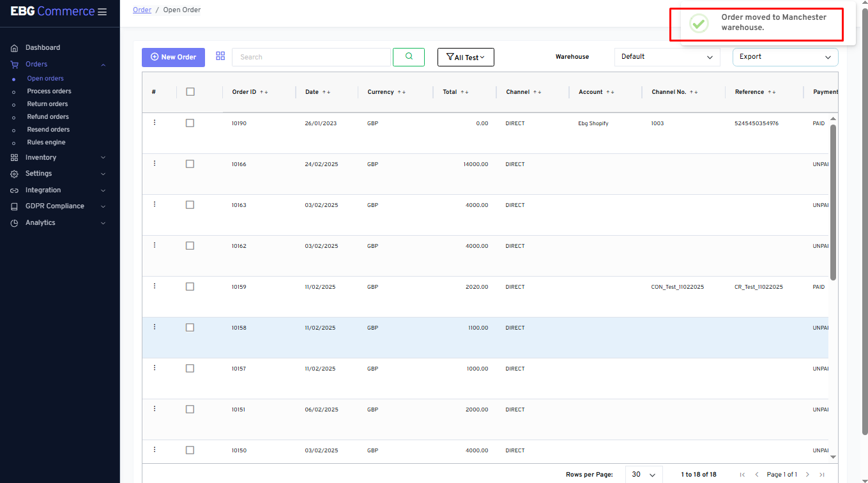Open the All Test filter dropdown
Viewport: 868px width, 483px height.
[x=466, y=57]
